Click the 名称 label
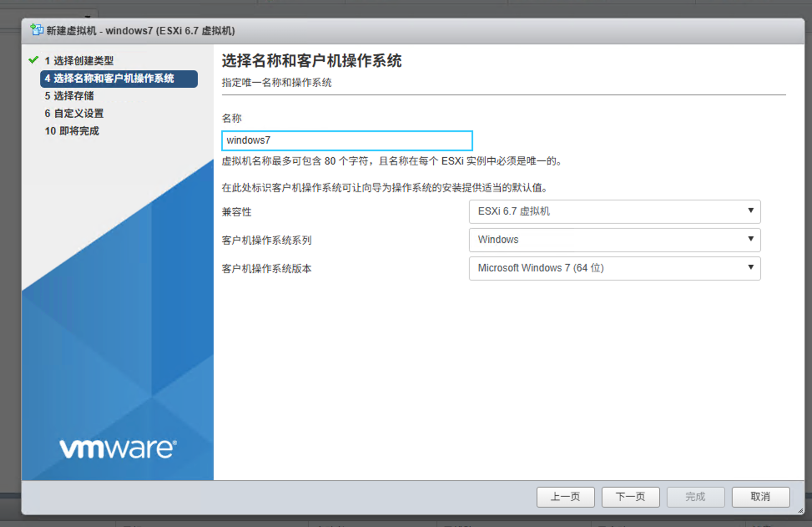 (x=232, y=118)
